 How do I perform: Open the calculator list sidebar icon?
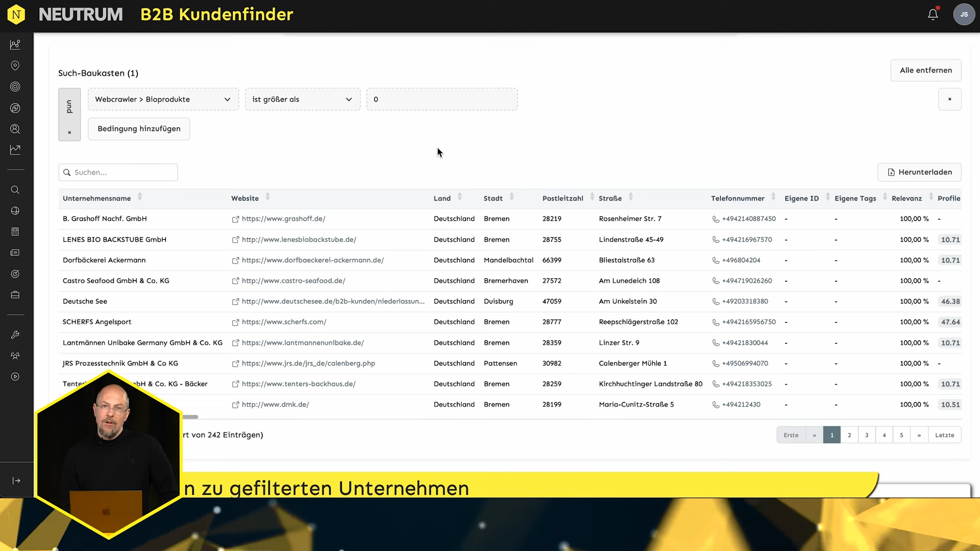[15, 232]
